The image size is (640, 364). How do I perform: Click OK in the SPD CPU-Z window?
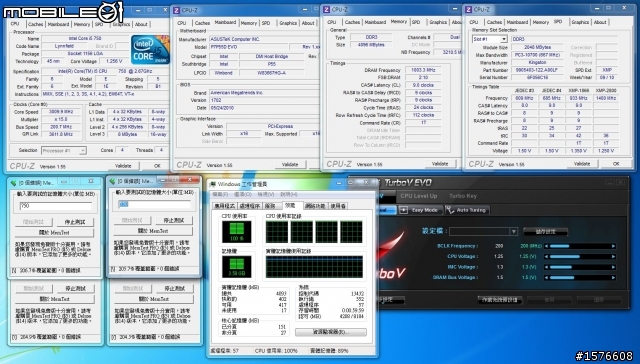(x=616, y=164)
